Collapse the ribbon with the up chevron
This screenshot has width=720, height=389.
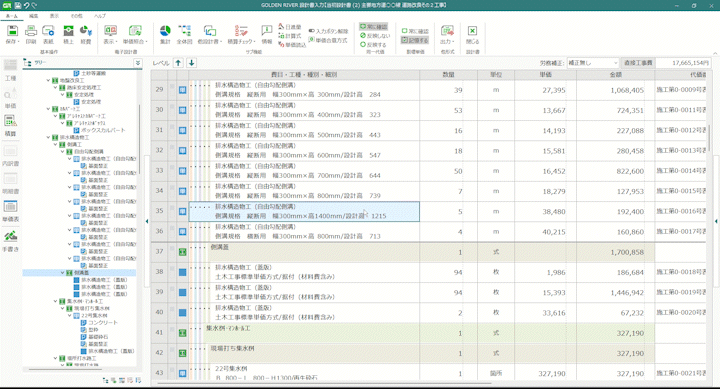click(x=715, y=53)
